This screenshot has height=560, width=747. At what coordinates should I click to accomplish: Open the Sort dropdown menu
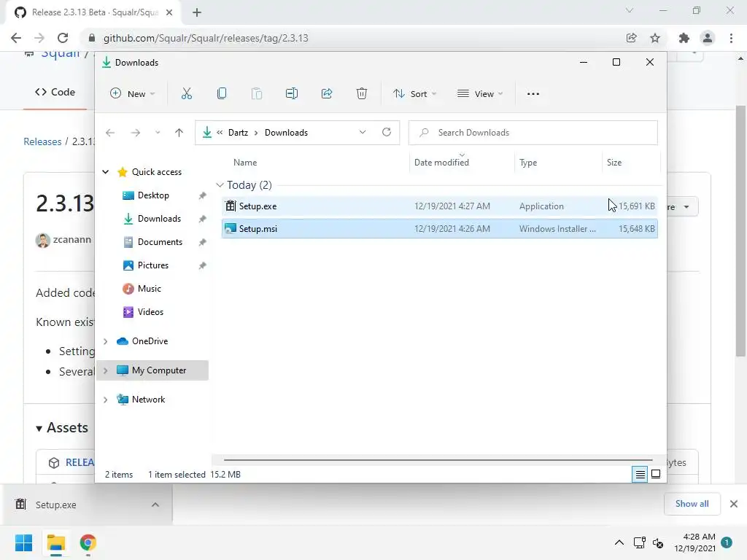coord(414,94)
